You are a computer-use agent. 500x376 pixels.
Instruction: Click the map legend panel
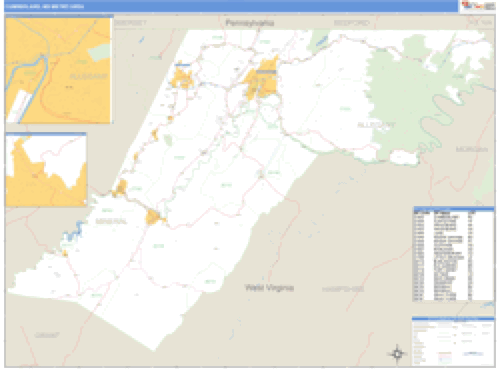pyautogui.click(x=453, y=341)
